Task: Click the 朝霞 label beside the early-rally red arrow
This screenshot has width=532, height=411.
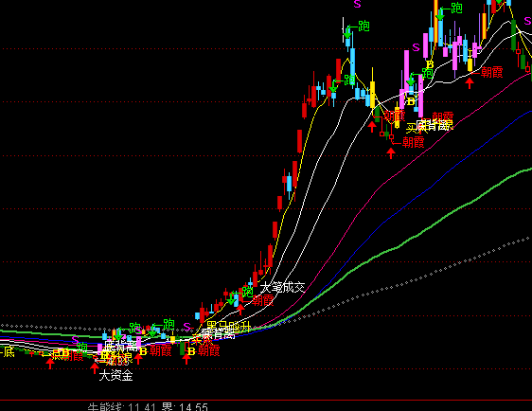Action: [x=262, y=300]
